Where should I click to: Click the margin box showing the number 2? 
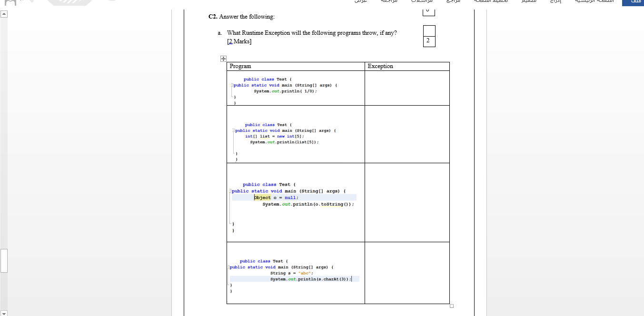pos(428,41)
